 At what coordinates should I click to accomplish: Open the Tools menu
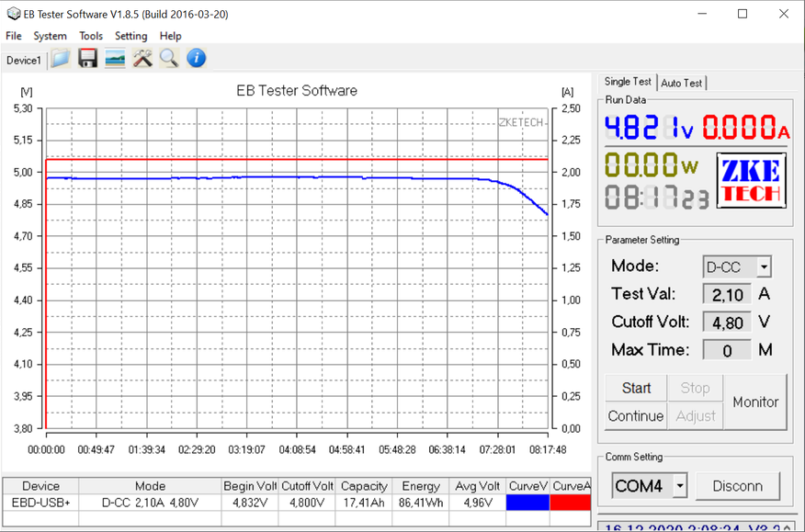(x=91, y=36)
